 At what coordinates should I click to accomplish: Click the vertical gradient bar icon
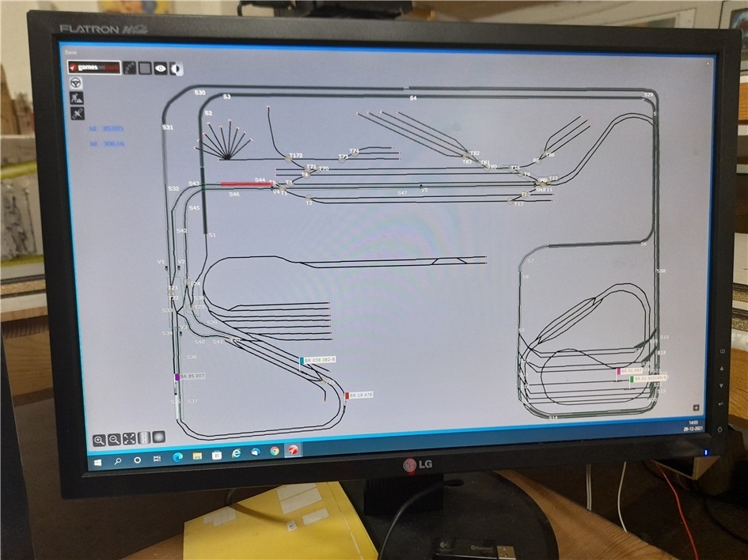coord(144,438)
